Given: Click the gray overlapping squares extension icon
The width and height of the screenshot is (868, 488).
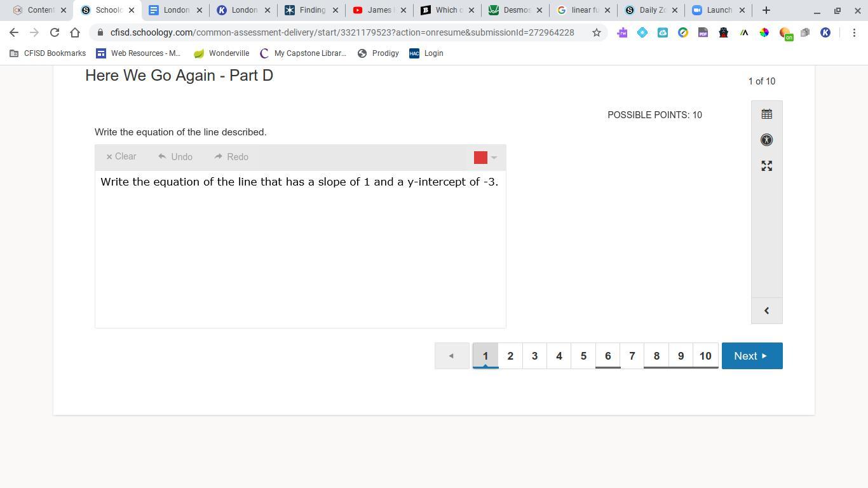Looking at the screenshot, I should (805, 32).
